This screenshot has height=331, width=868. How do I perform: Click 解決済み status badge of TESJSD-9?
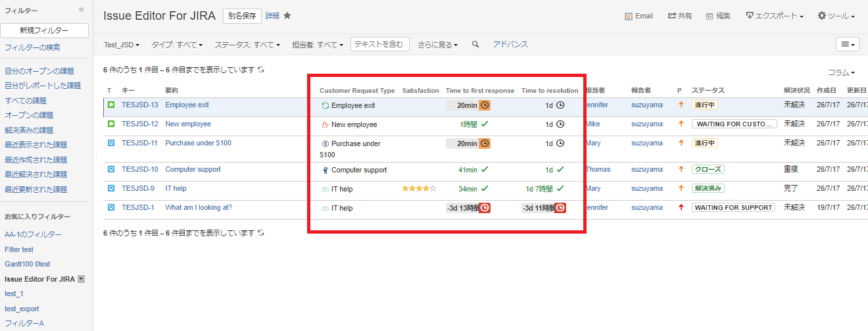(x=708, y=188)
